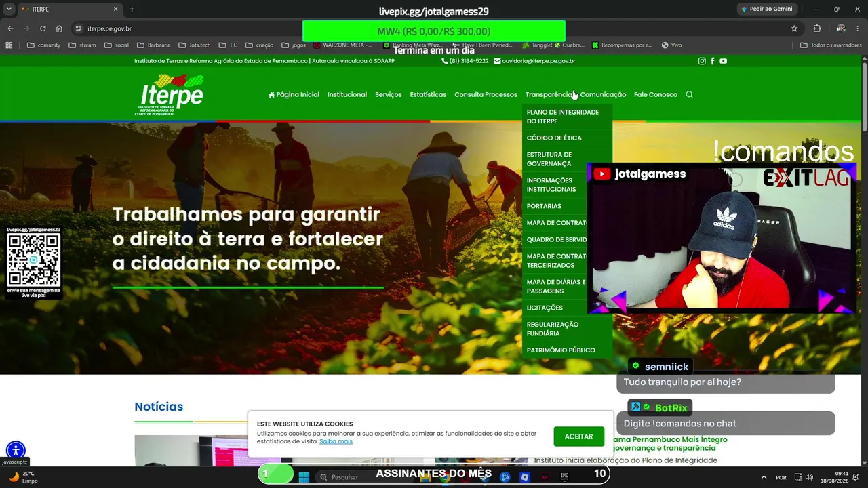The image size is (868, 488).
Task: Open the Institucional menu
Action: click(x=347, y=94)
